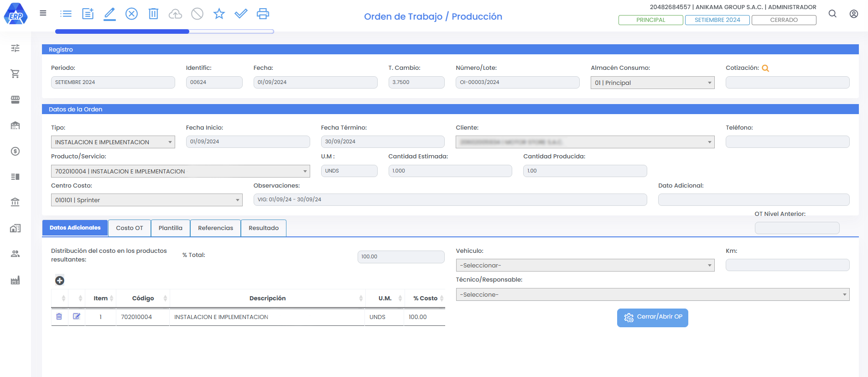
Task: Expand the Centro Costo dropdown
Action: [x=146, y=200]
